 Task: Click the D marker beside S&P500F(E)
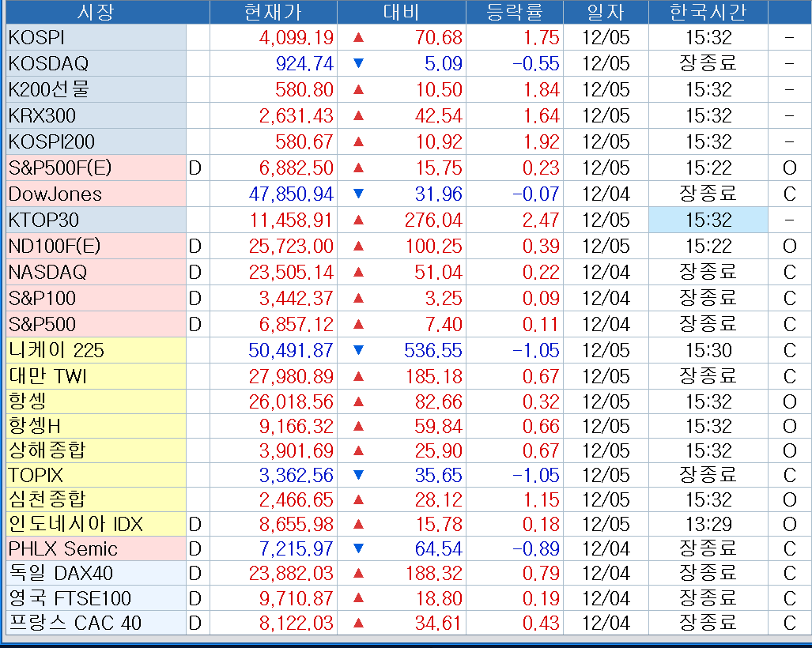click(195, 168)
